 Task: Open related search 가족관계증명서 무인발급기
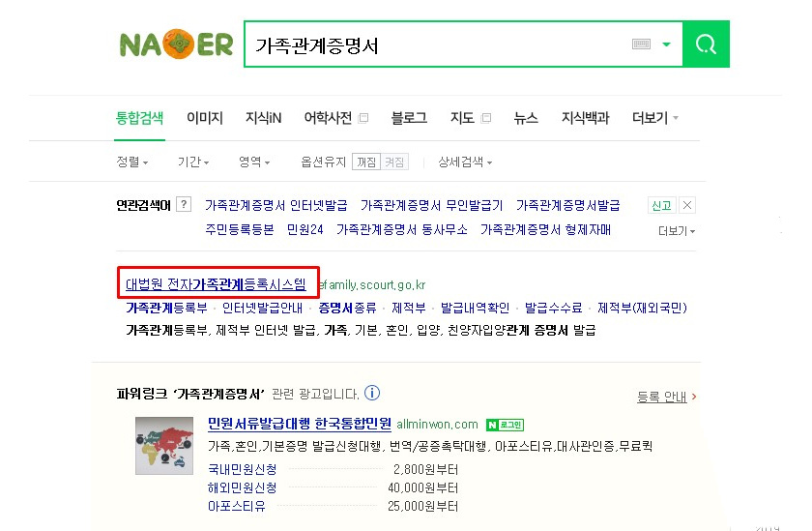tap(432, 206)
